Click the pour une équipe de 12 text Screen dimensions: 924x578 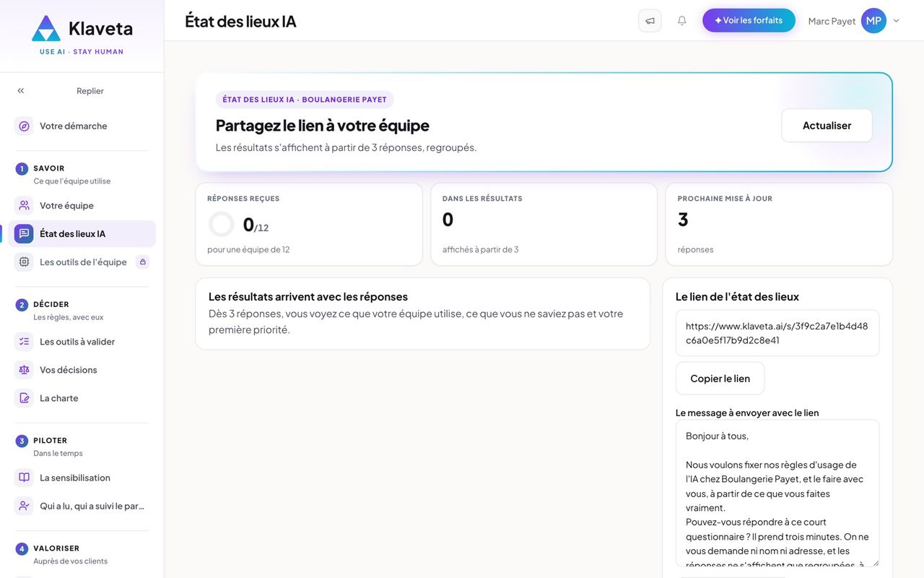[x=248, y=249]
